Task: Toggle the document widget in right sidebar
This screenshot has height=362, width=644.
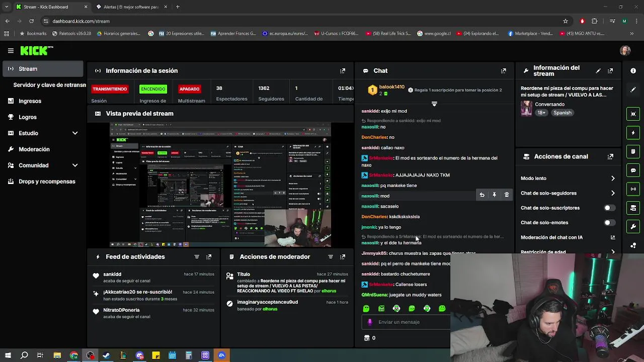Action: [633, 151]
